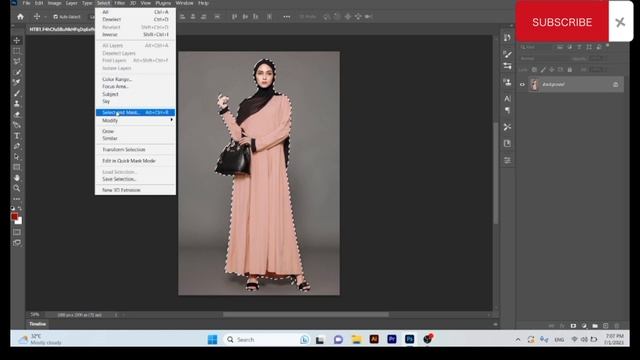Select the Rectangle shape tool
640x360 pixels.
click(x=17, y=167)
